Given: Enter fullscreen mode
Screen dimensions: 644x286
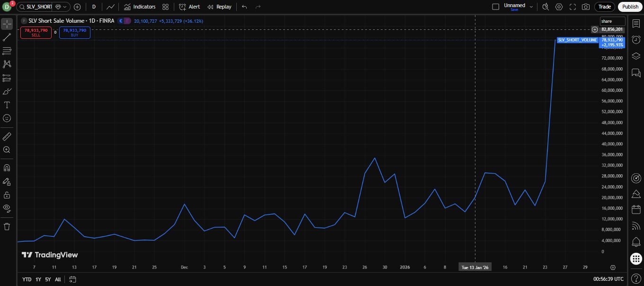Looking at the screenshot, I should click(572, 7).
